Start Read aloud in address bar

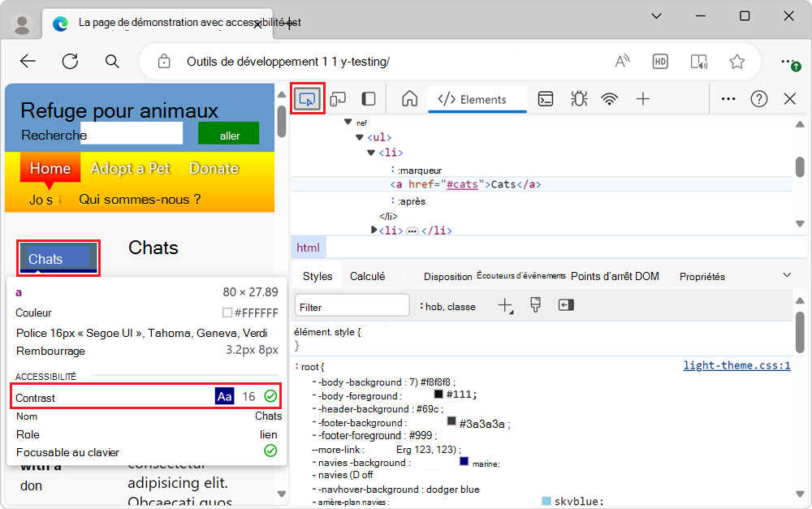[622, 62]
